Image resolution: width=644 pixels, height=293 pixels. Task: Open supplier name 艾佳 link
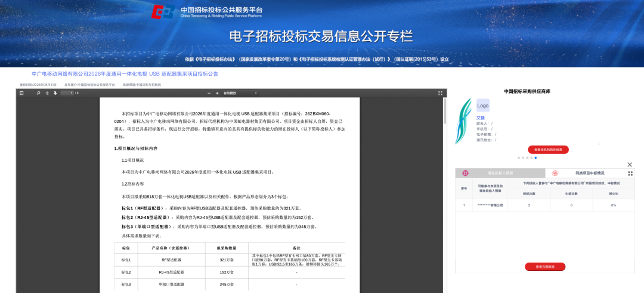tap(481, 118)
